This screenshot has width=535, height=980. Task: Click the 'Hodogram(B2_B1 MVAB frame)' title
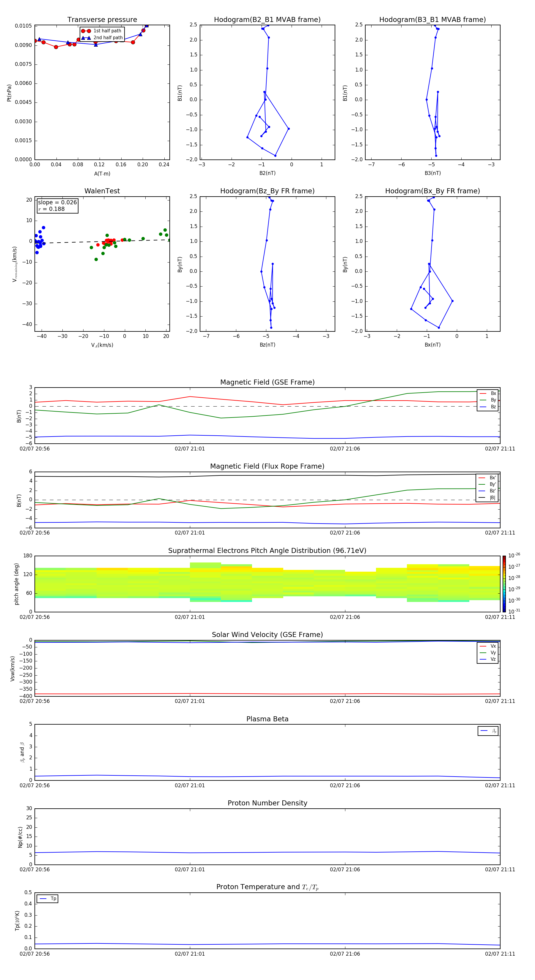[267, 20]
